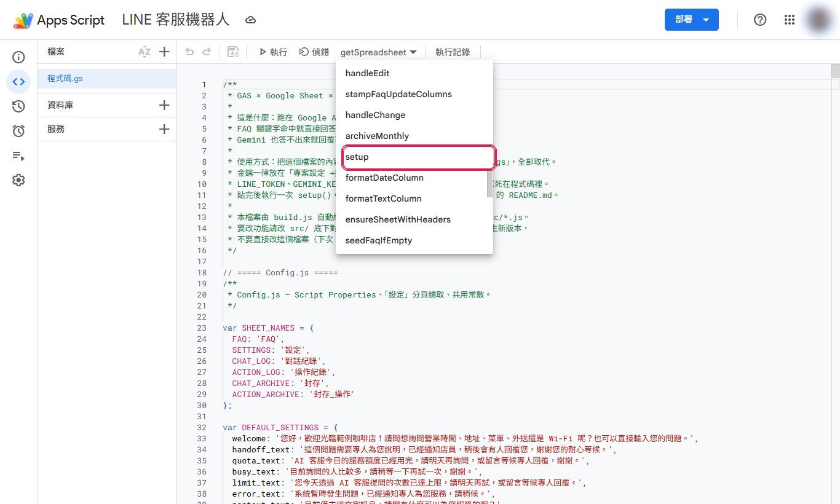Open project history clock icon

tap(18, 106)
